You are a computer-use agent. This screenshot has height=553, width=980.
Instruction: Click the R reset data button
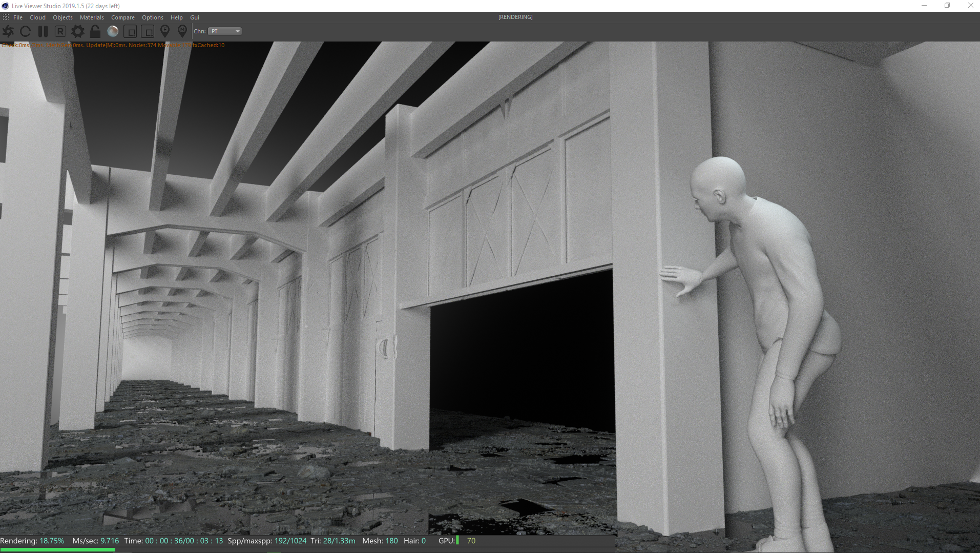pyautogui.click(x=60, y=32)
